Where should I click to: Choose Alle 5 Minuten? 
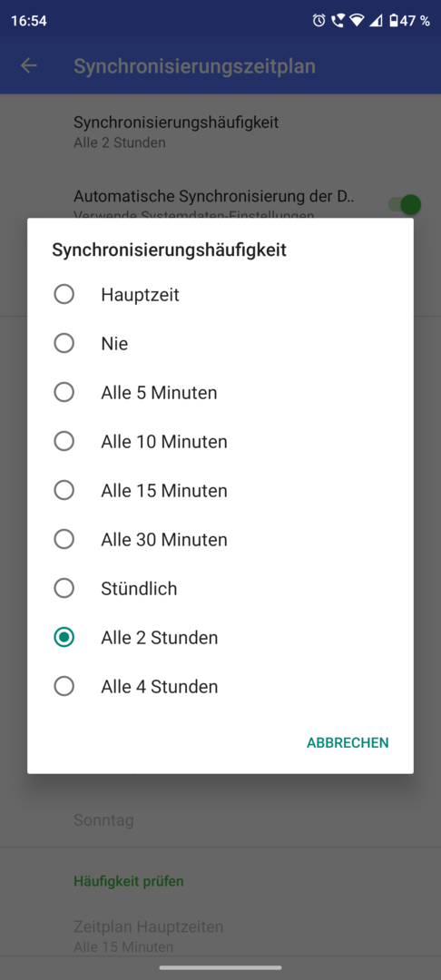220,393
